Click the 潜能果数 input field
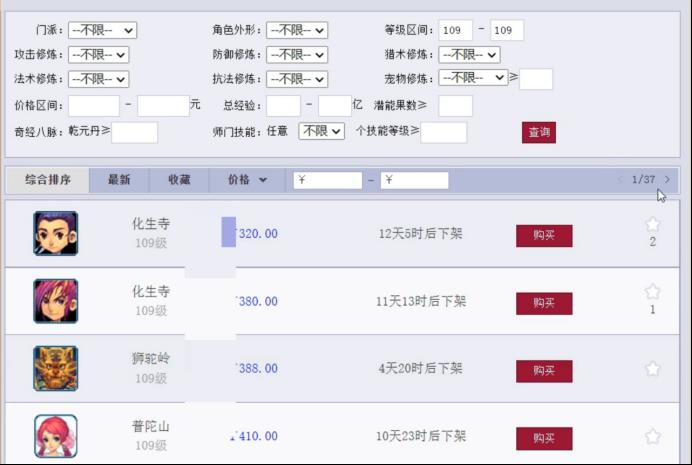The width and height of the screenshot is (692, 465). [x=455, y=106]
